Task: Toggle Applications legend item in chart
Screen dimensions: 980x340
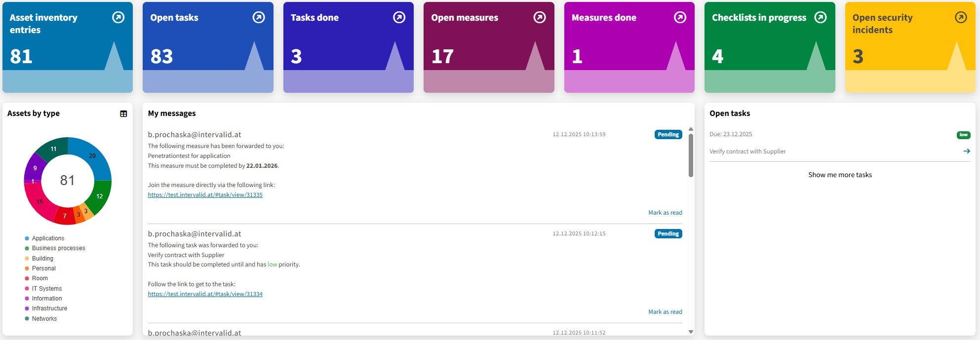Action: click(x=48, y=238)
